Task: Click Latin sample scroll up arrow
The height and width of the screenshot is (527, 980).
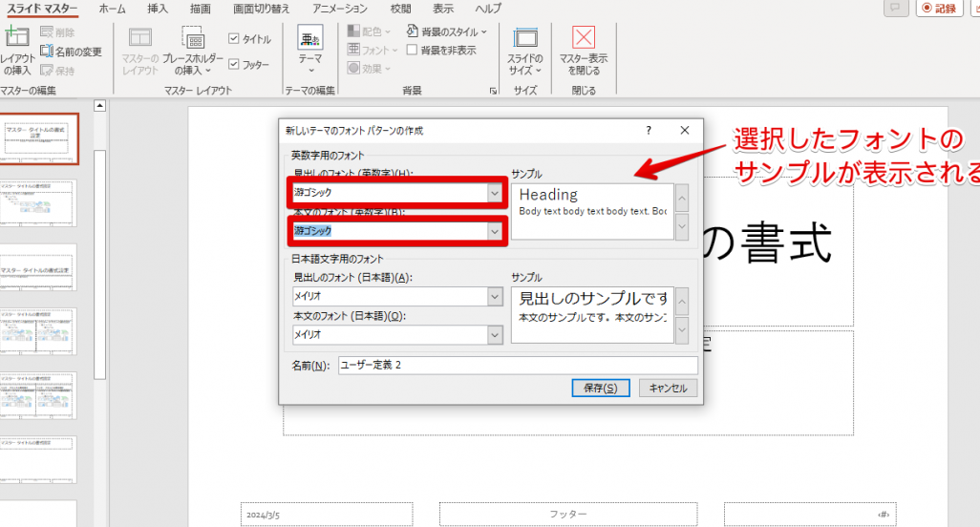Action: click(x=682, y=199)
